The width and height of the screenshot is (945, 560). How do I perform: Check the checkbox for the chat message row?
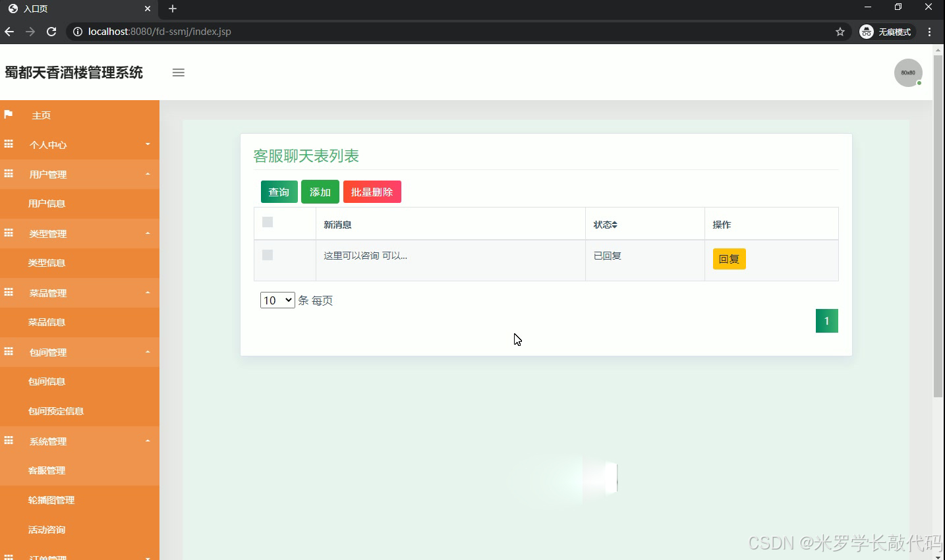tap(267, 254)
